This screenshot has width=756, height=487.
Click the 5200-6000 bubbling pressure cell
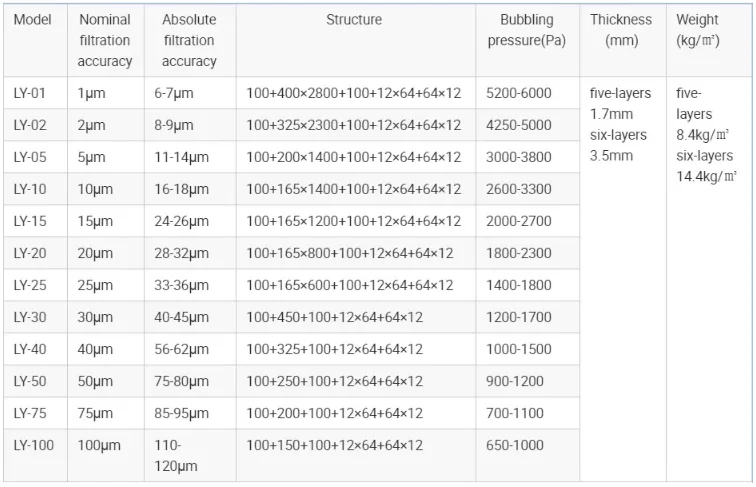[518, 93]
